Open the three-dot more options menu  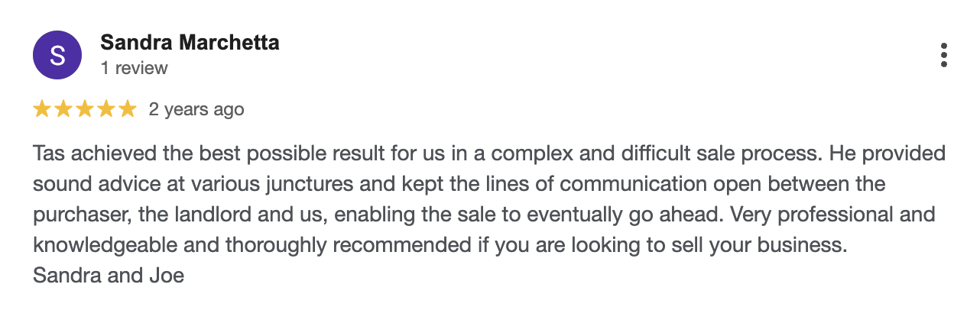coord(944,55)
